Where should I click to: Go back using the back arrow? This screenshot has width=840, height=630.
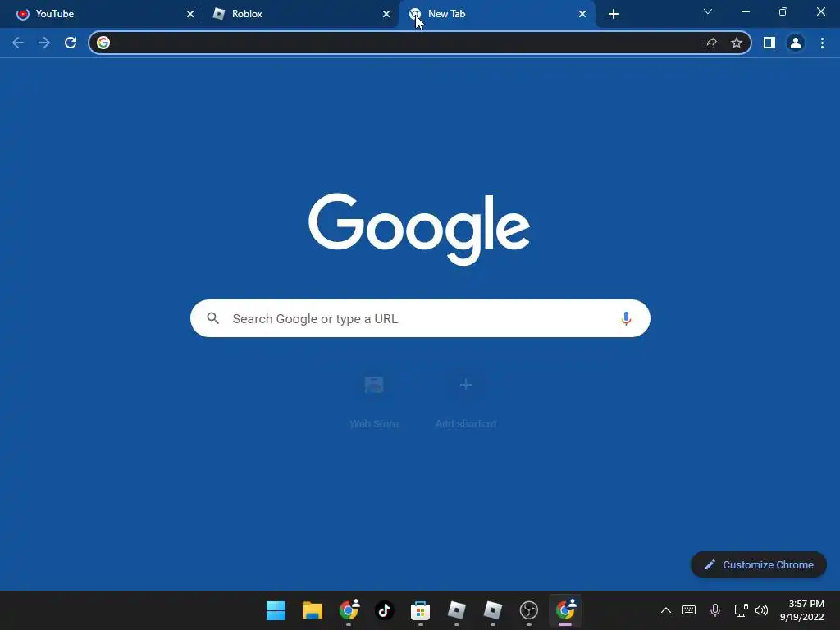[x=18, y=43]
